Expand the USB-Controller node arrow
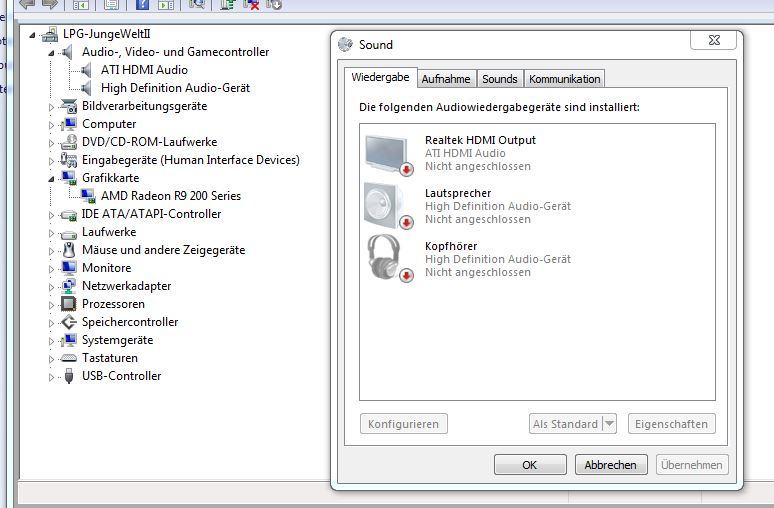Viewport: 774px width, 508px height. pyautogui.click(x=51, y=377)
